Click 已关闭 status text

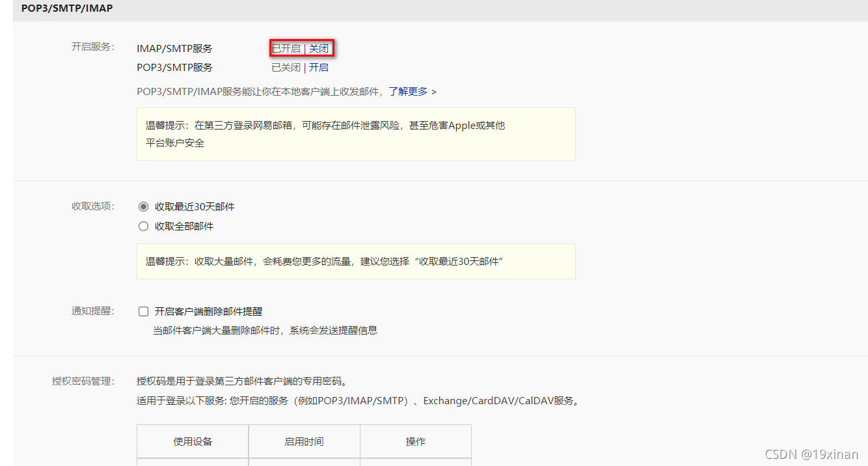(286, 68)
